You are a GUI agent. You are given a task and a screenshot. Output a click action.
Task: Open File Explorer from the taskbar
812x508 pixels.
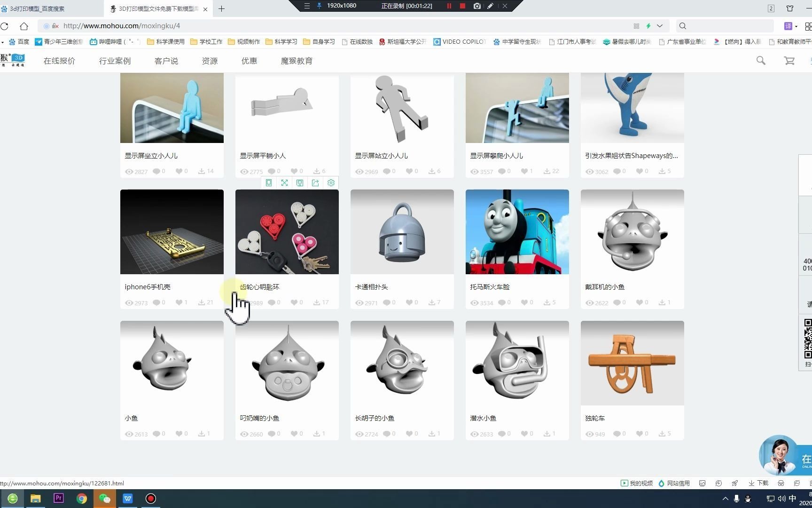click(36, 499)
